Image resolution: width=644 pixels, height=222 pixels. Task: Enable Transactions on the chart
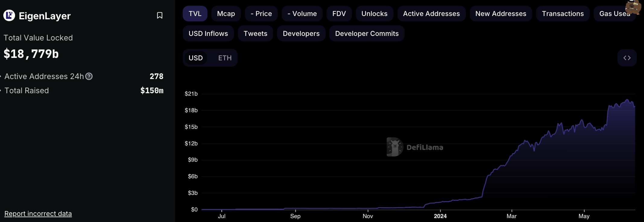(x=563, y=14)
